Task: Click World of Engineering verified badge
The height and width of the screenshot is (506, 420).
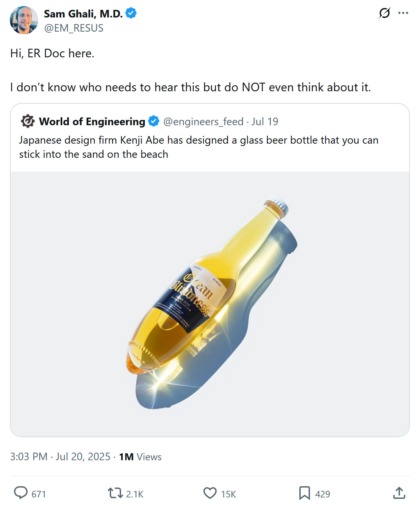Action: pos(154,121)
